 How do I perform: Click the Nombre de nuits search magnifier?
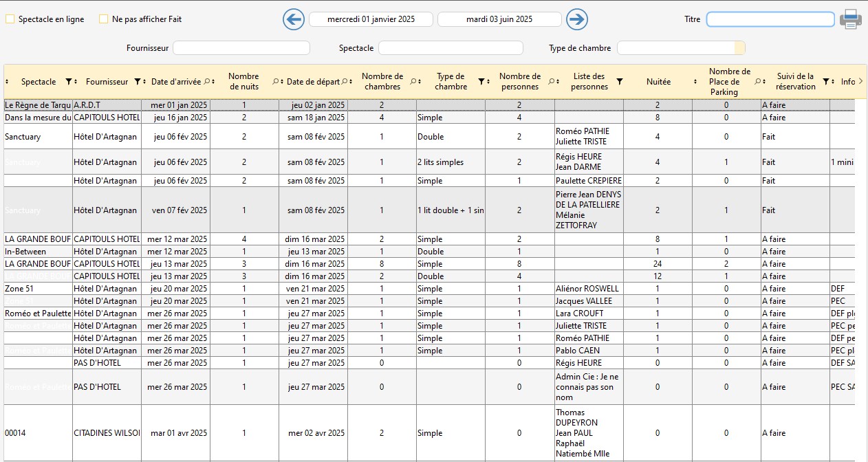[275, 82]
